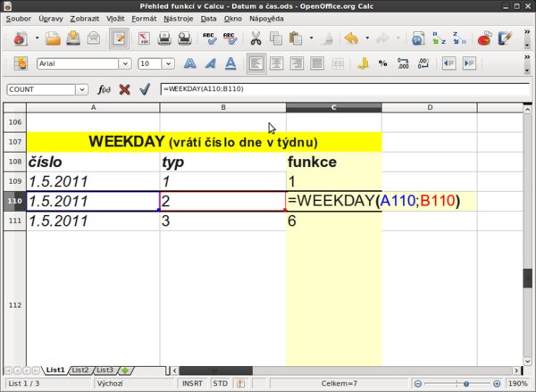
Task: Open the Undo history dropdown arrow
Action: click(x=367, y=38)
